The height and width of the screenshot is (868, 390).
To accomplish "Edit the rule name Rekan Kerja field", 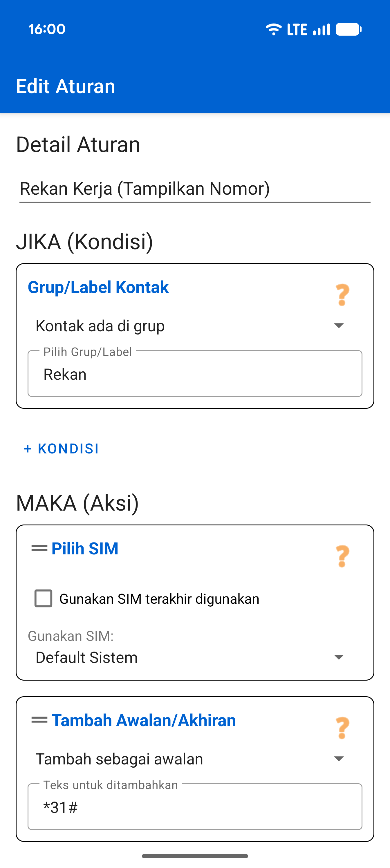I will [195, 189].
